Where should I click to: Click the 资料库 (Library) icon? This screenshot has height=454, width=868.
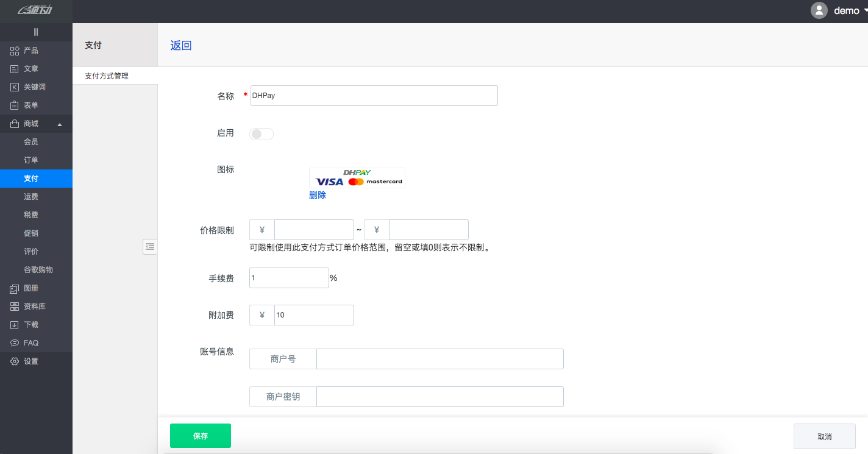point(15,307)
